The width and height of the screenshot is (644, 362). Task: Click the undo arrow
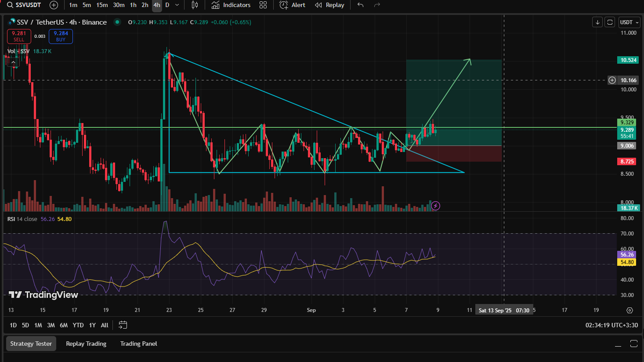point(360,5)
